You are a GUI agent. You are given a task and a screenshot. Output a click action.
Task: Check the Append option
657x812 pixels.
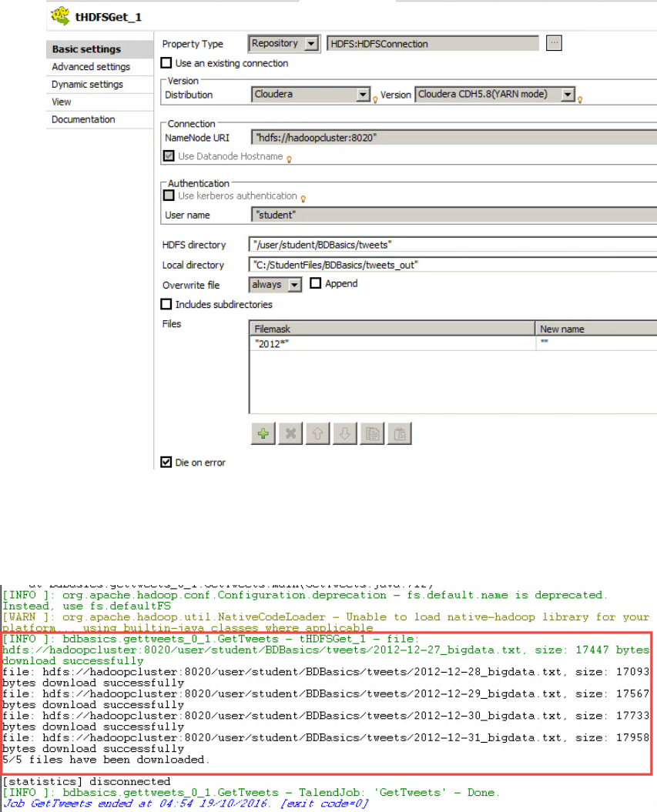315,284
